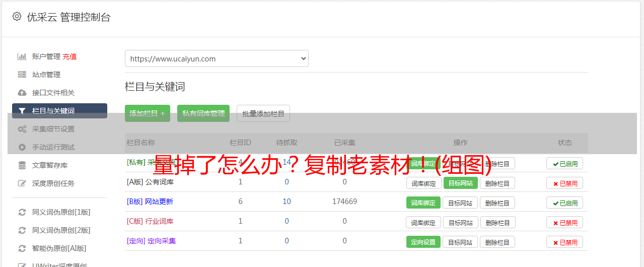Toggle 已禁用 status for [定向] 定向采集
The image size is (644, 267).
(565, 242)
